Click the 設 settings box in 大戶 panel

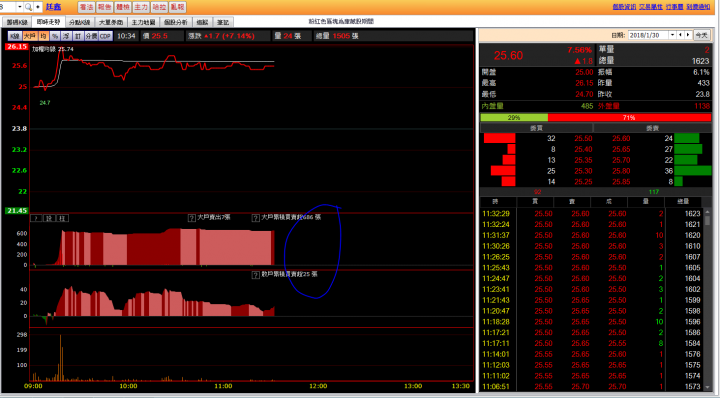(x=49, y=219)
